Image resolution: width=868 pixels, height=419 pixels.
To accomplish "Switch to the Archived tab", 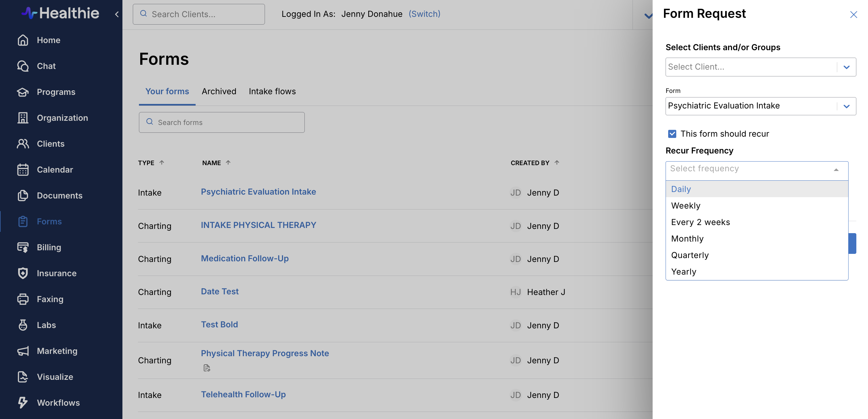I will point(219,91).
